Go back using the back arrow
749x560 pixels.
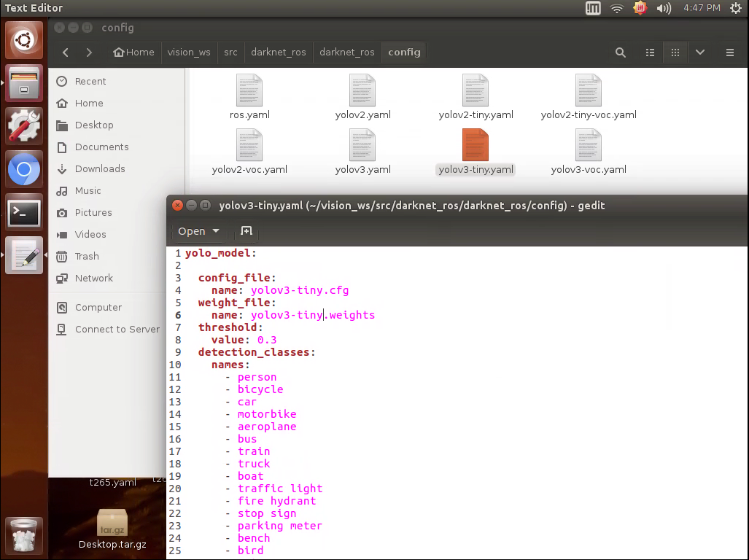pos(66,52)
